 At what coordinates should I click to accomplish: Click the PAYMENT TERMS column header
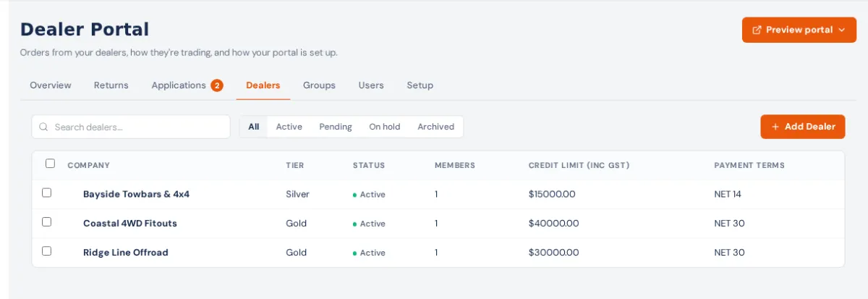(749, 165)
